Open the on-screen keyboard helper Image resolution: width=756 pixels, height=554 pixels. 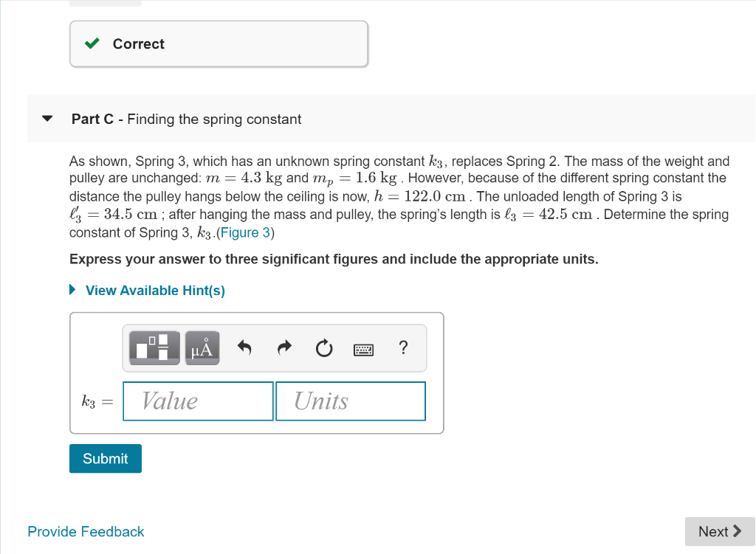click(x=363, y=347)
